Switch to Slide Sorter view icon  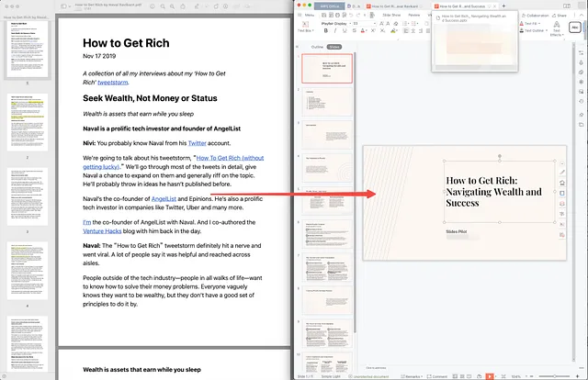[x=462, y=376]
